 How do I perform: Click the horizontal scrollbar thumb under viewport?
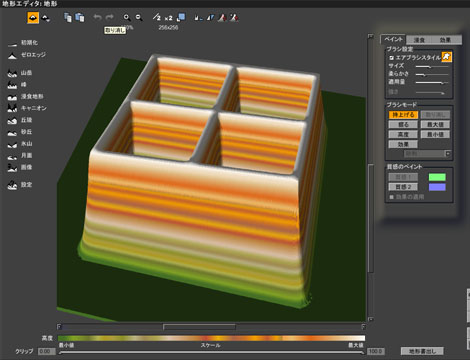[x=199, y=327]
